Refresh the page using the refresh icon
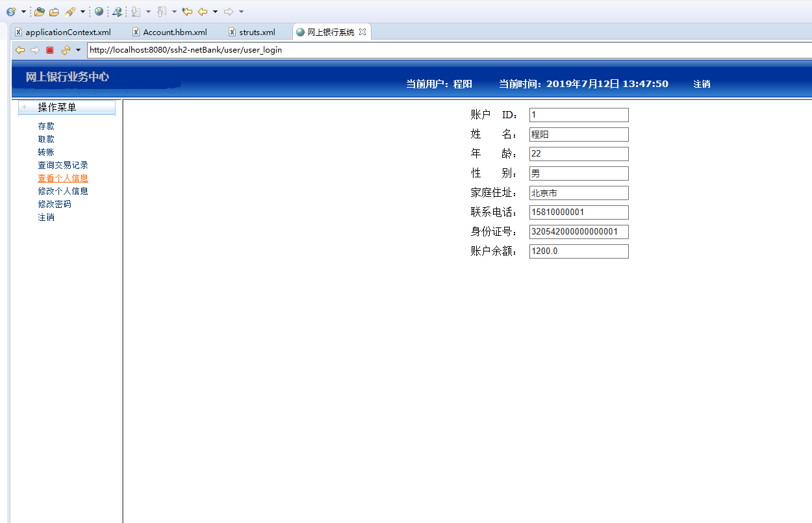 64,50
